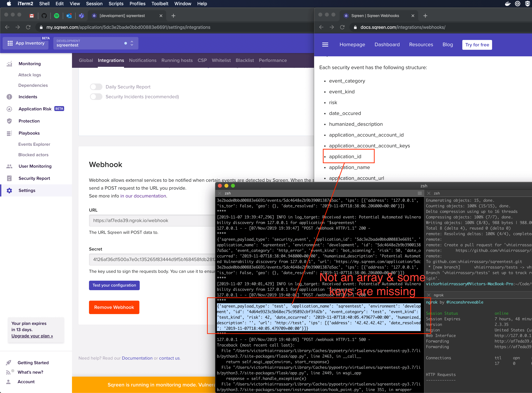Open the Spotify pinned tab
This screenshot has height=393, width=532.
pyautogui.click(x=57, y=16)
